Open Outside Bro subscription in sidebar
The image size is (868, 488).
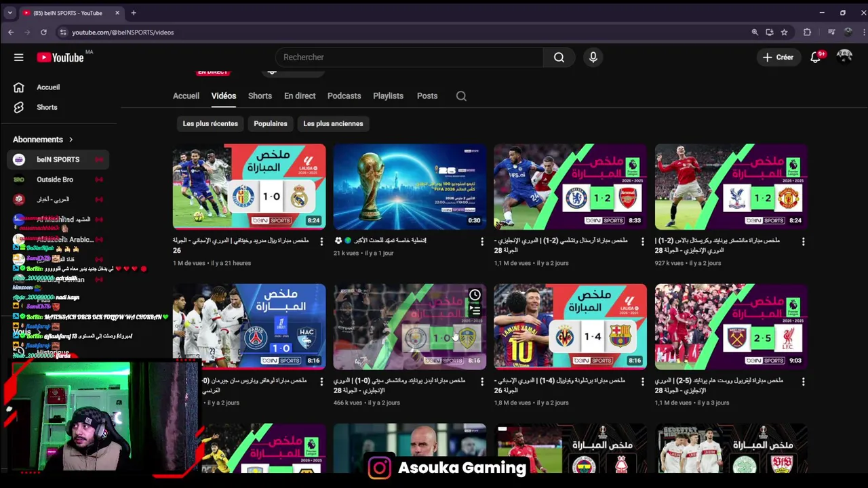tap(58, 180)
